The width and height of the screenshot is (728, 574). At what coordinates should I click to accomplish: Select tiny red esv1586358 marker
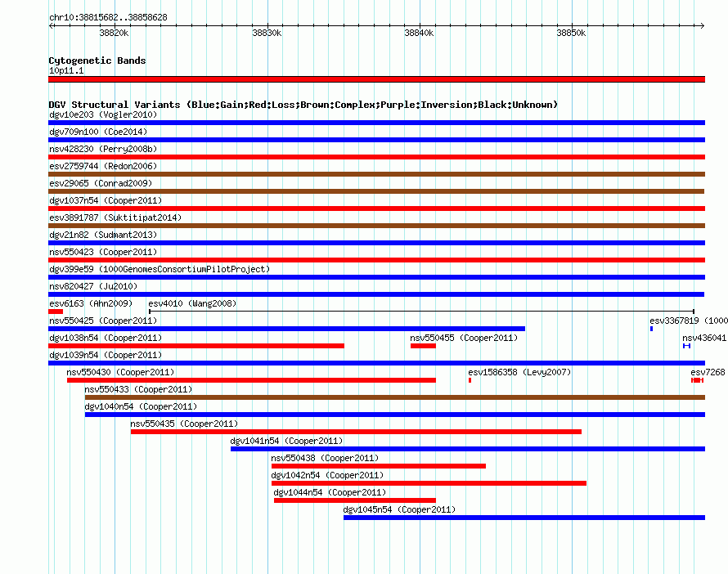point(470,380)
